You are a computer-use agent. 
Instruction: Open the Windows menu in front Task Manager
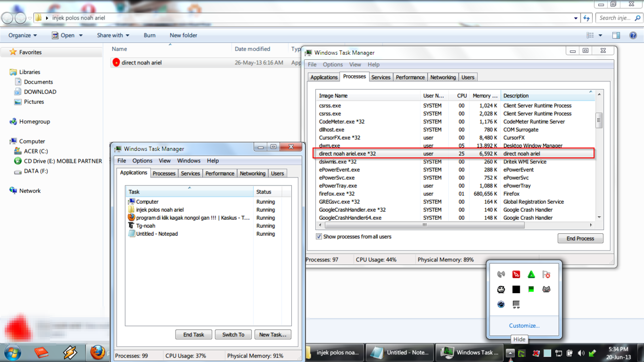tap(189, 161)
